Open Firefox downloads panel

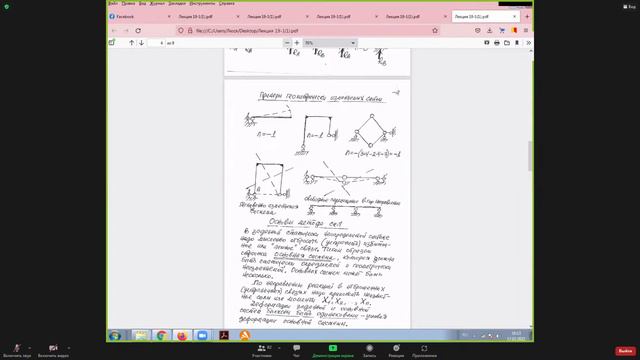pos(489,31)
